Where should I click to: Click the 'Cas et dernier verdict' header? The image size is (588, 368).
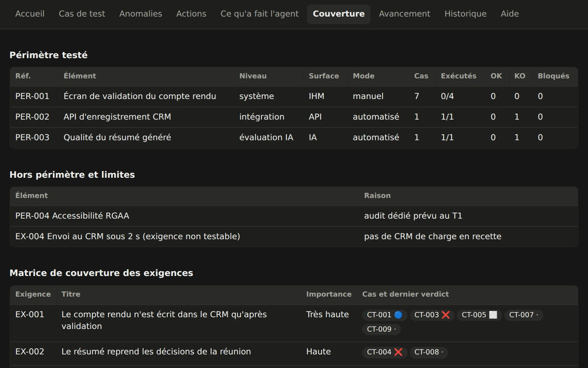pyautogui.click(x=405, y=294)
